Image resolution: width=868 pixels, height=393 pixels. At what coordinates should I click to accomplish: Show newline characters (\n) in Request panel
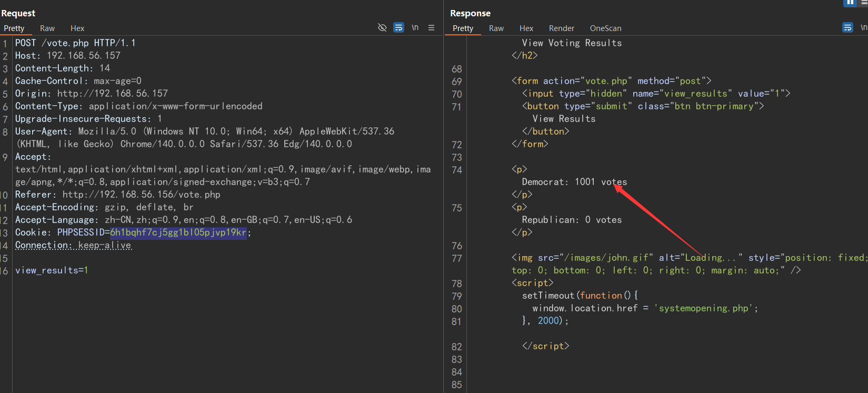click(x=415, y=27)
